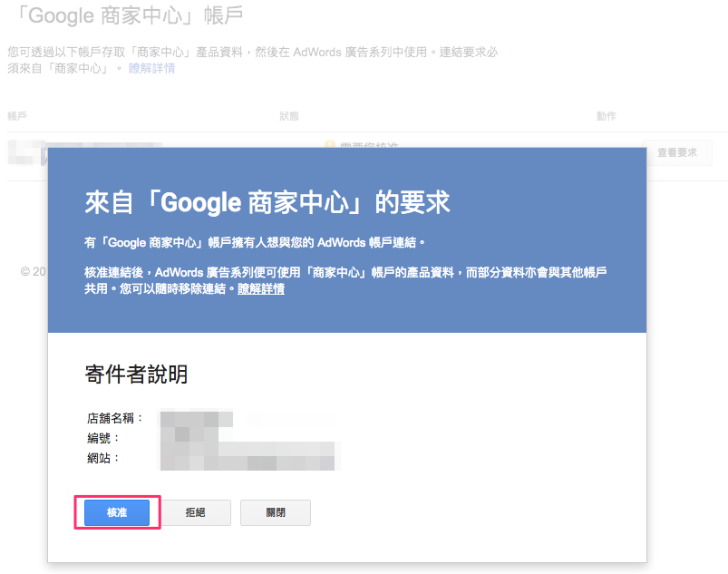The image size is (728, 574).
Task: Click the sentence about AdWords 帳戶連結 in the dialog
Action: [255, 242]
